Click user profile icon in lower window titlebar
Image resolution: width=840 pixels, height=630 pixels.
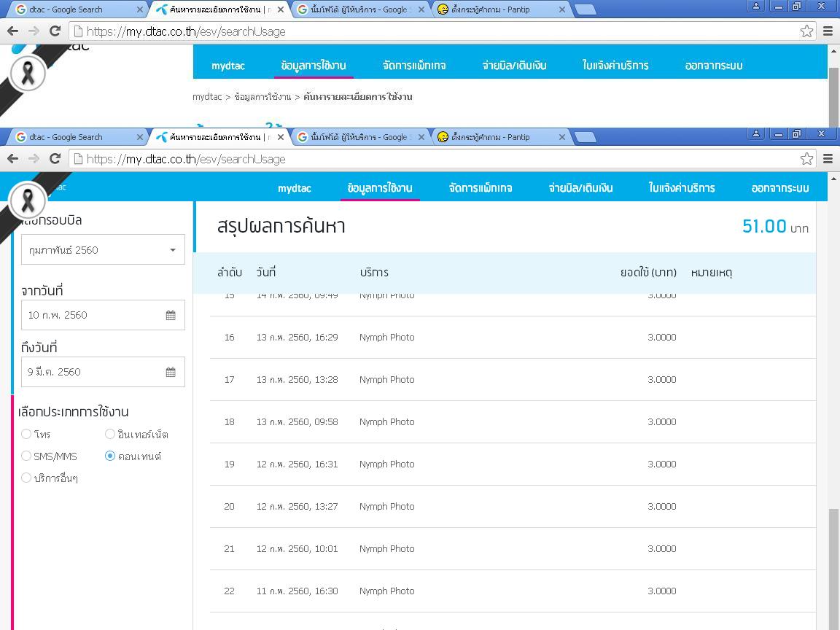[x=756, y=133]
